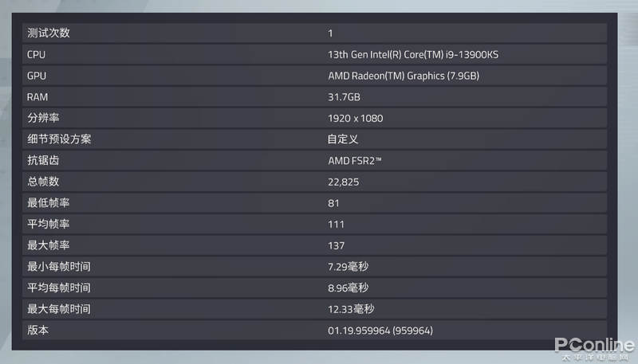Click the 最小每帧时间 label
This screenshot has height=364, width=638.
pos(59,267)
